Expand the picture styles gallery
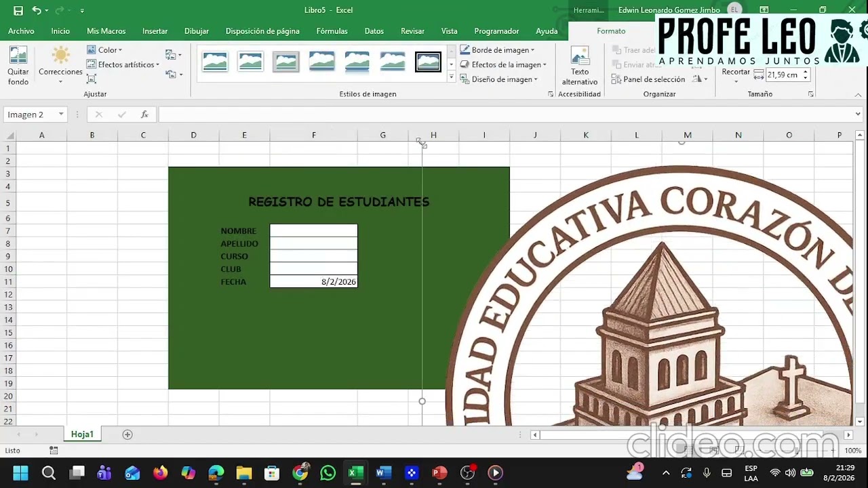Screen dimensions: 868x488 452,77
